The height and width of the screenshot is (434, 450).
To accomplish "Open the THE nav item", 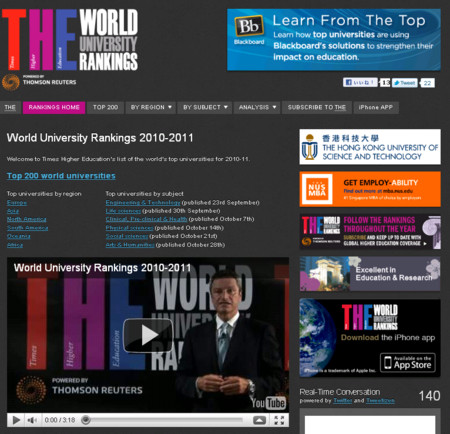I will pos(10,107).
